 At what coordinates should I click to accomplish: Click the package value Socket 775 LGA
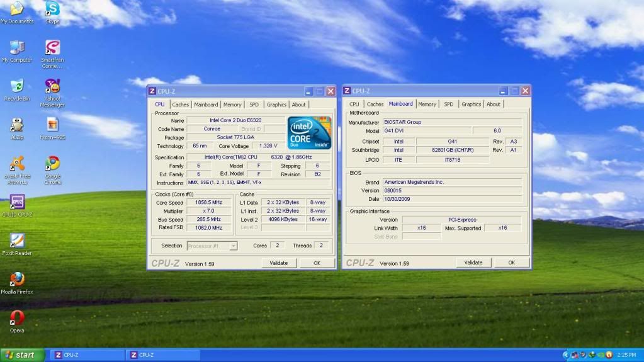click(x=235, y=138)
